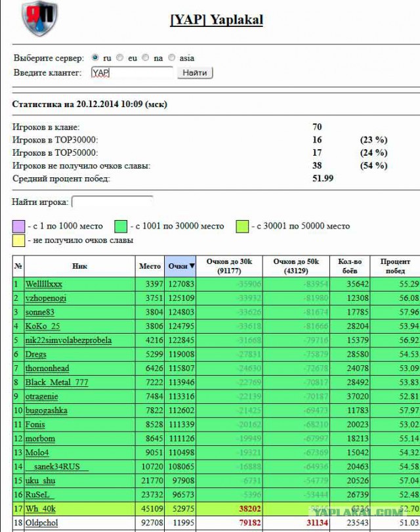This screenshot has height=532, width=420.
Task: Sort by the № column header
Action: [x=18, y=266]
